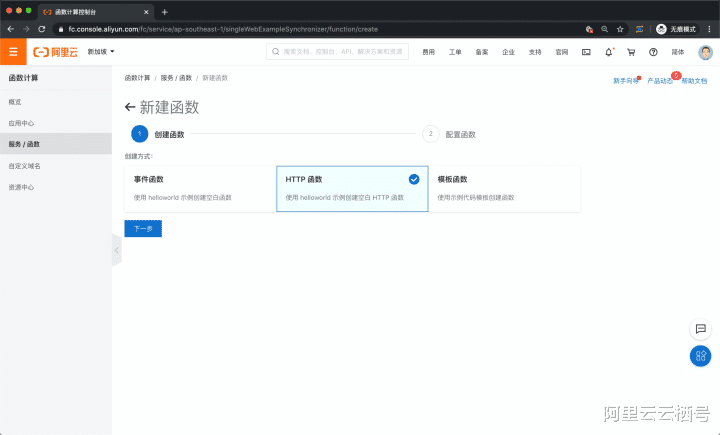Open 资源中心 in the sidebar
The width and height of the screenshot is (720, 435).
[21, 187]
